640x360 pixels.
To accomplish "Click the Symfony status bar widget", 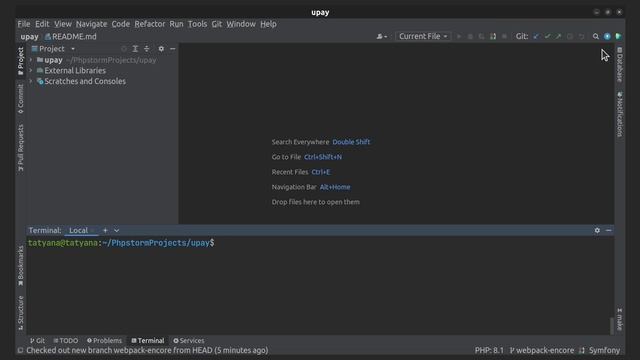I will click(604, 350).
